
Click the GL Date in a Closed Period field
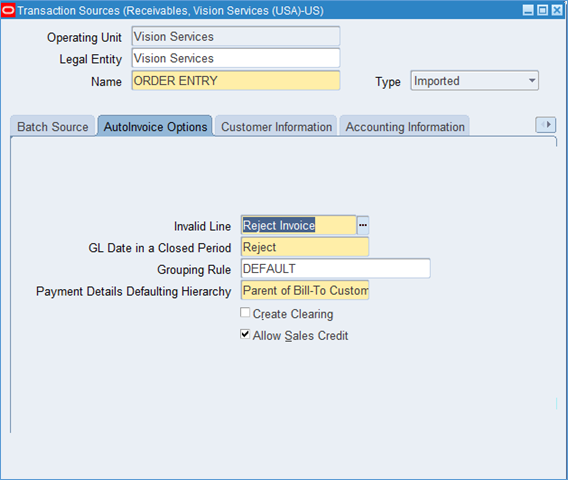305,247
